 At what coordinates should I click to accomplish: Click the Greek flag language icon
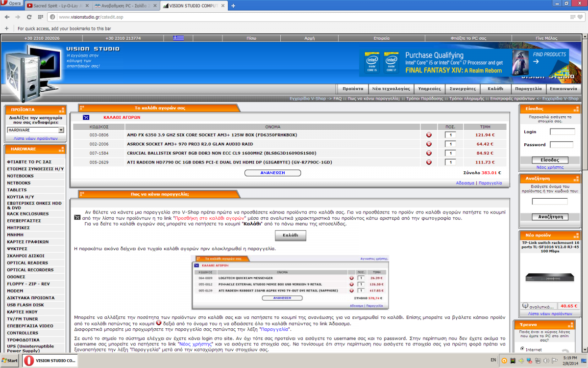178,38
